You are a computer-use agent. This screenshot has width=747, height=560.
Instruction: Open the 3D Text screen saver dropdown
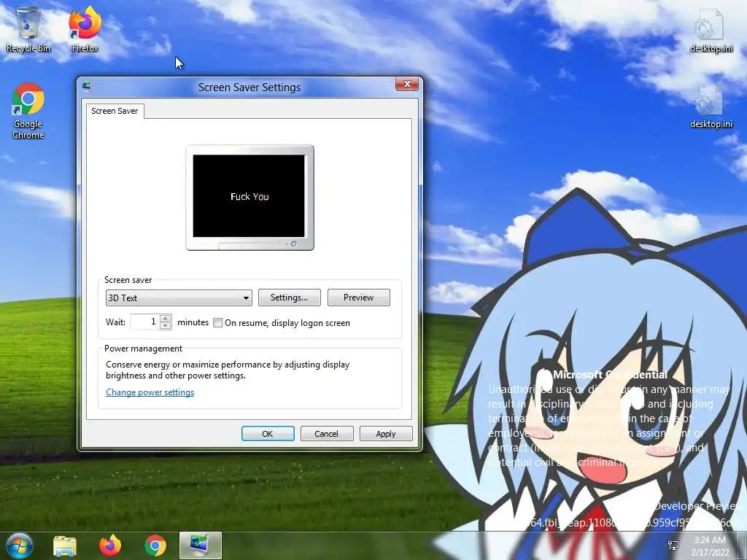(x=179, y=298)
